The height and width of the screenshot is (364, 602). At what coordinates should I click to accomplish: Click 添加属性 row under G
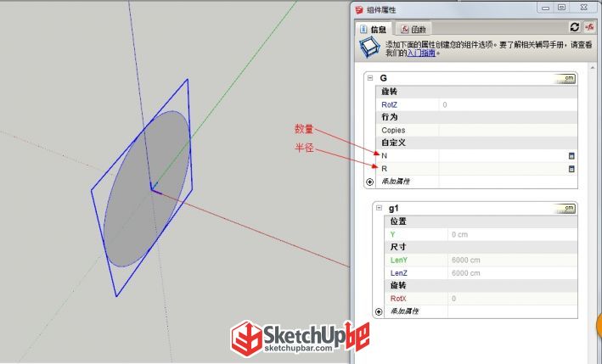point(476,182)
